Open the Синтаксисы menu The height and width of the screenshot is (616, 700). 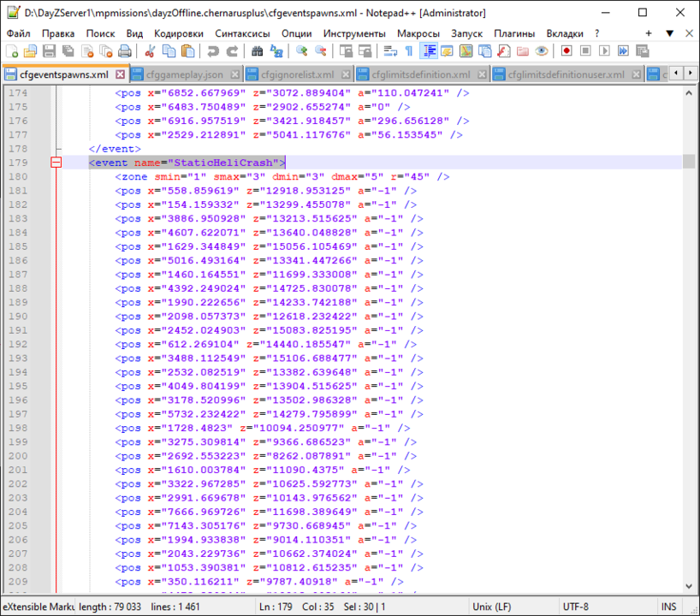click(242, 33)
